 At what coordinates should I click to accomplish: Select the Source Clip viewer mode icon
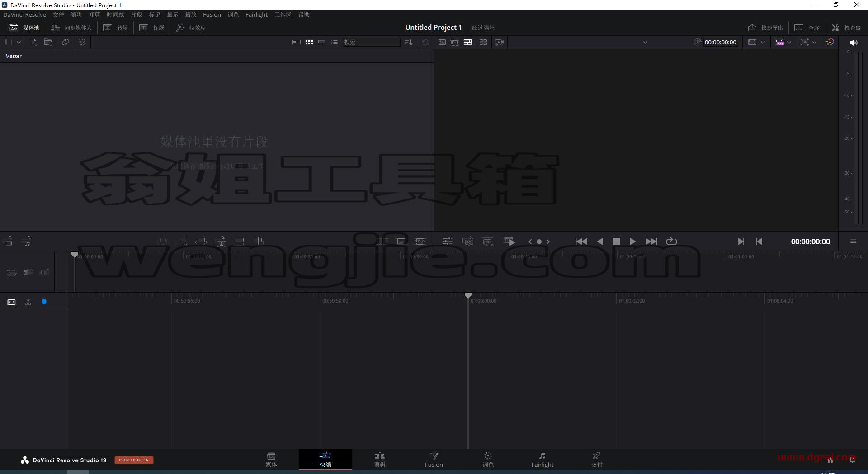tap(442, 42)
